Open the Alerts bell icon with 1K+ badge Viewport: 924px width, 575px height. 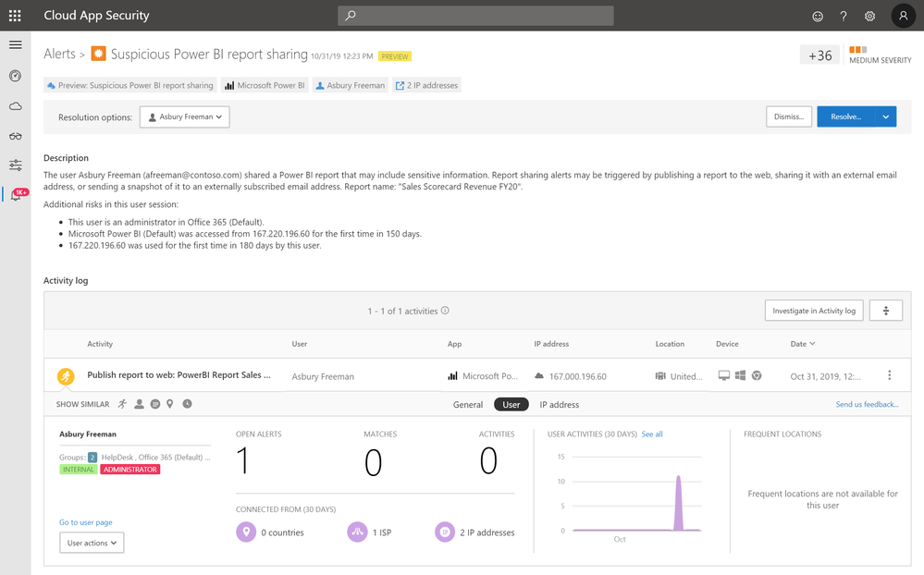click(x=16, y=195)
